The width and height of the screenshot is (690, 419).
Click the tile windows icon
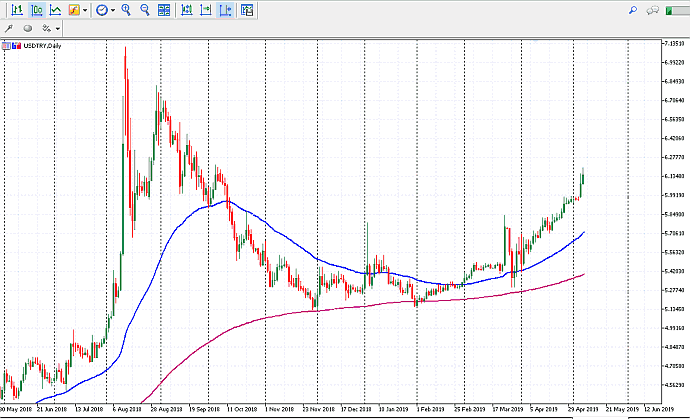coord(165,10)
